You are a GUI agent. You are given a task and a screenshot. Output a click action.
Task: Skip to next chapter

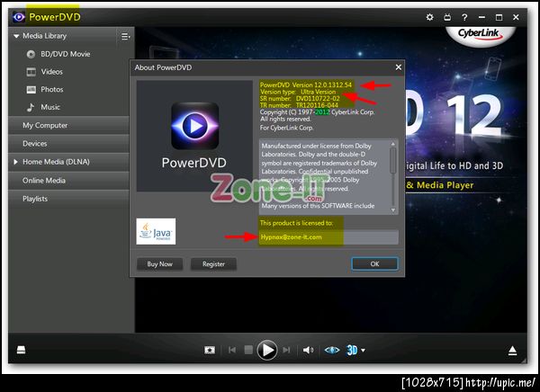point(286,350)
